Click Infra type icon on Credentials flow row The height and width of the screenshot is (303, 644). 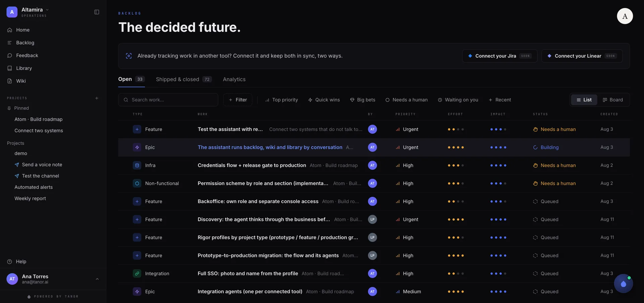[137, 165]
